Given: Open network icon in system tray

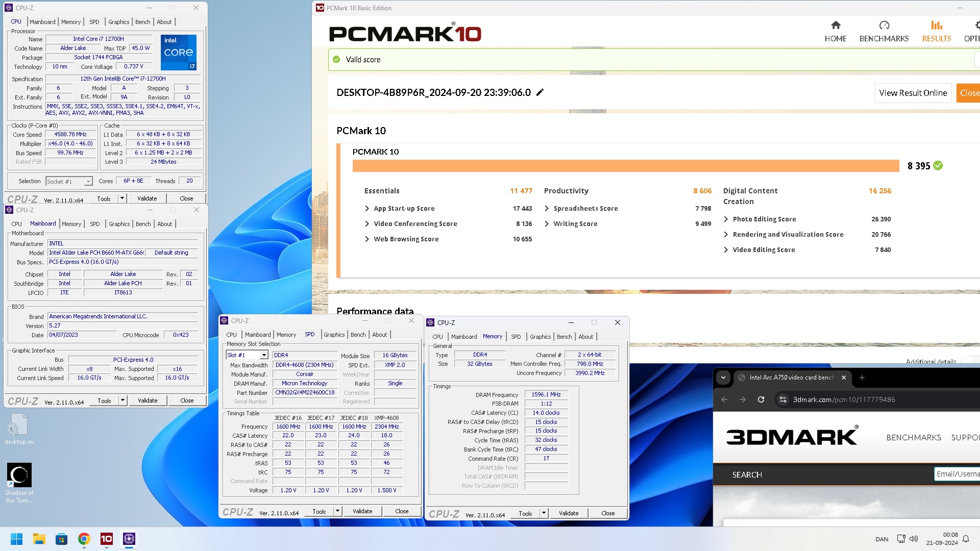Looking at the screenshot, I should pos(901,539).
